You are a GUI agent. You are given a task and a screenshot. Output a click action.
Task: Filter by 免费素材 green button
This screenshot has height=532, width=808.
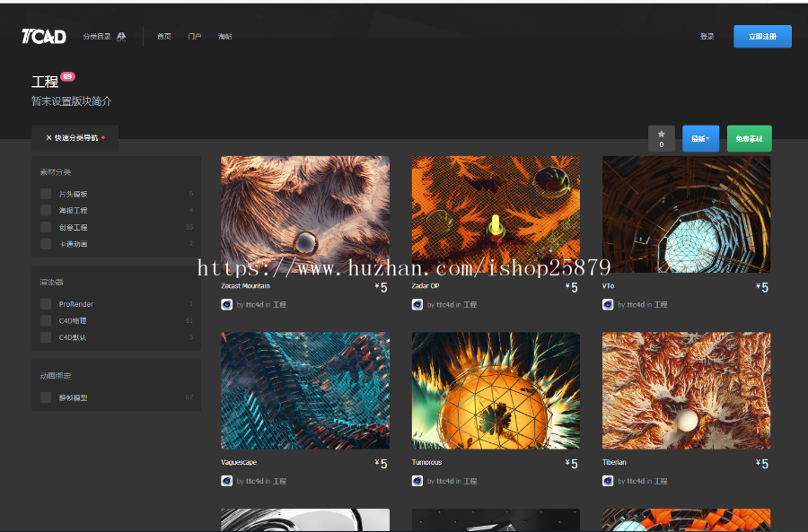pos(750,138)
